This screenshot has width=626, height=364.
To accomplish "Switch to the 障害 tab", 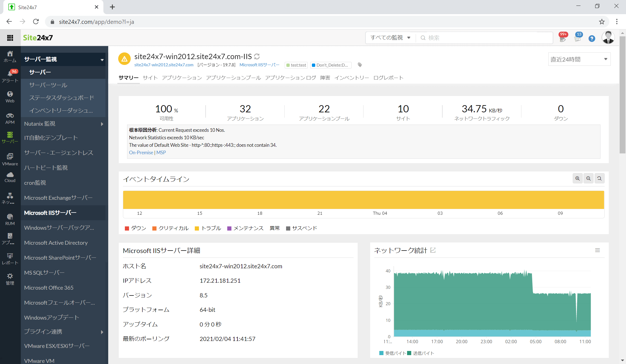I will click(325, 78).
